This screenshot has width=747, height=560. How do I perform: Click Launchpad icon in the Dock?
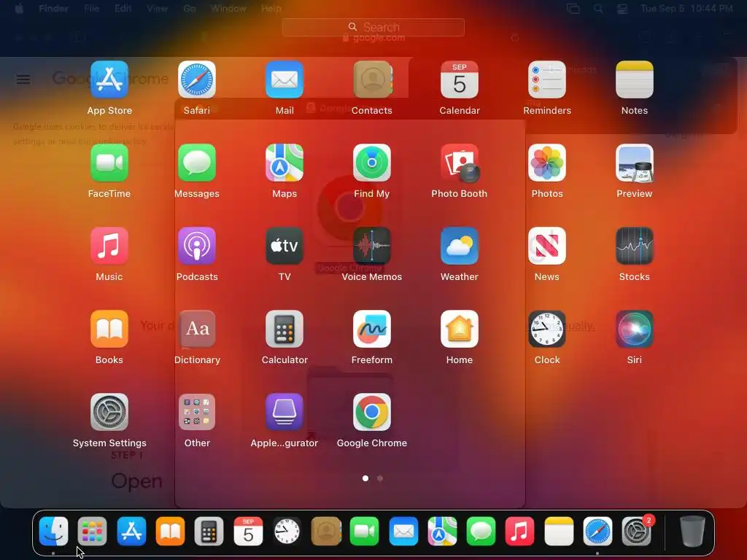pyautogui.click(x=93, y=531)
